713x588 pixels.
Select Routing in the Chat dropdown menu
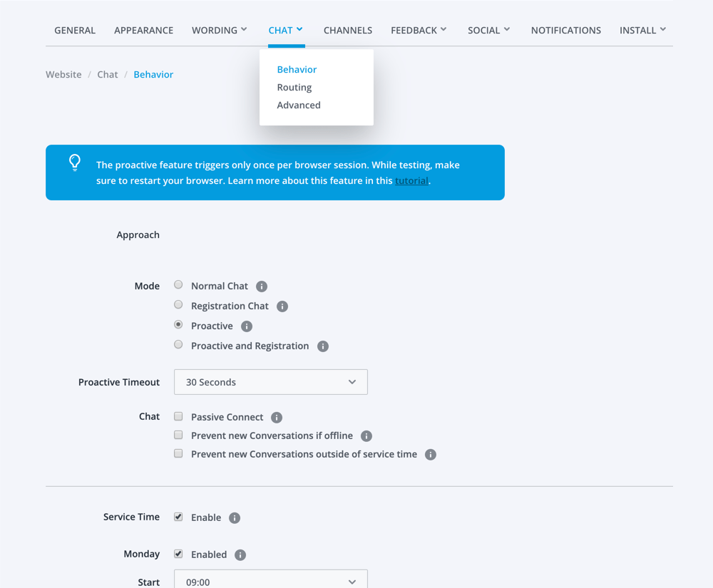tap(294, 87)
